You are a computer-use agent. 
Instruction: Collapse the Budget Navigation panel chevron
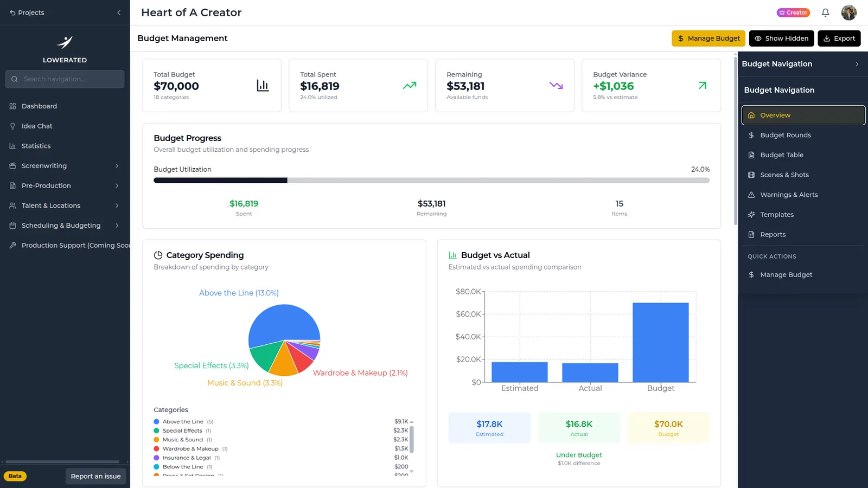857,64
